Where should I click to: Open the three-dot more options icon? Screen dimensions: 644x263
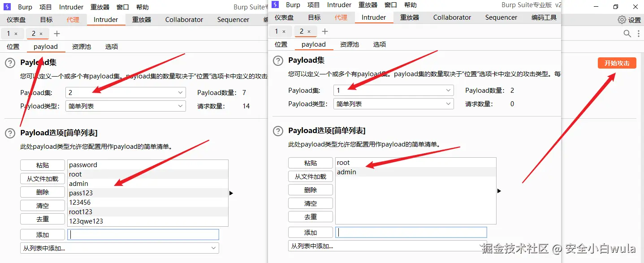click(x=638, y=34)
